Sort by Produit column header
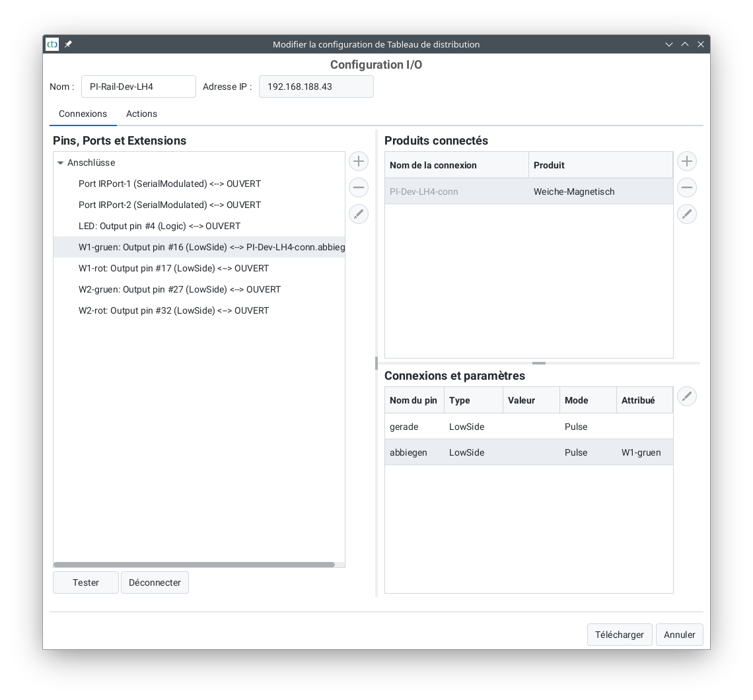 [x=600, y=165]
